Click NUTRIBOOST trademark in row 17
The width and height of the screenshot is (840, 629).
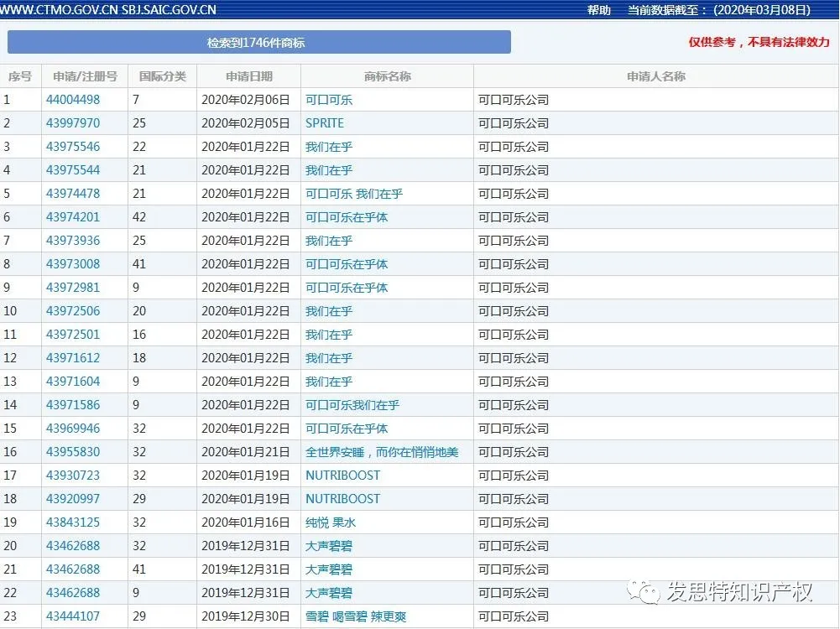pyautogui.click(x=342, y=476)
